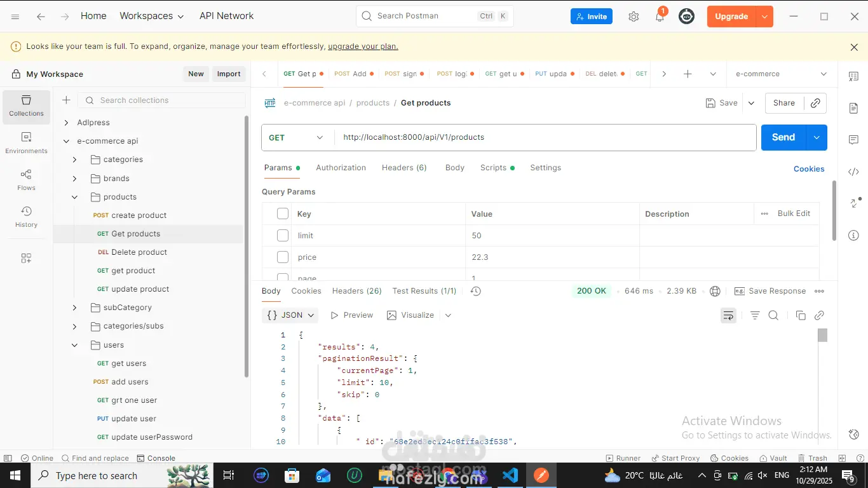Open the Send button dropdown arrow

click(x=817, y=137)
